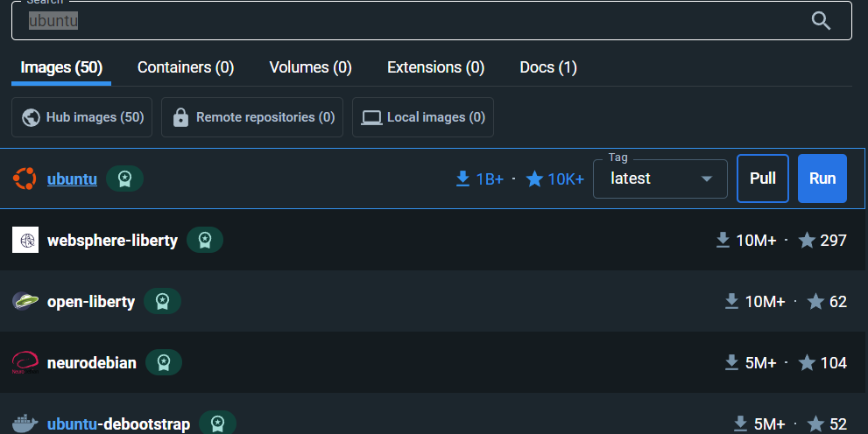Click the websphere-liberty download icon

click(x=723, y=240)
